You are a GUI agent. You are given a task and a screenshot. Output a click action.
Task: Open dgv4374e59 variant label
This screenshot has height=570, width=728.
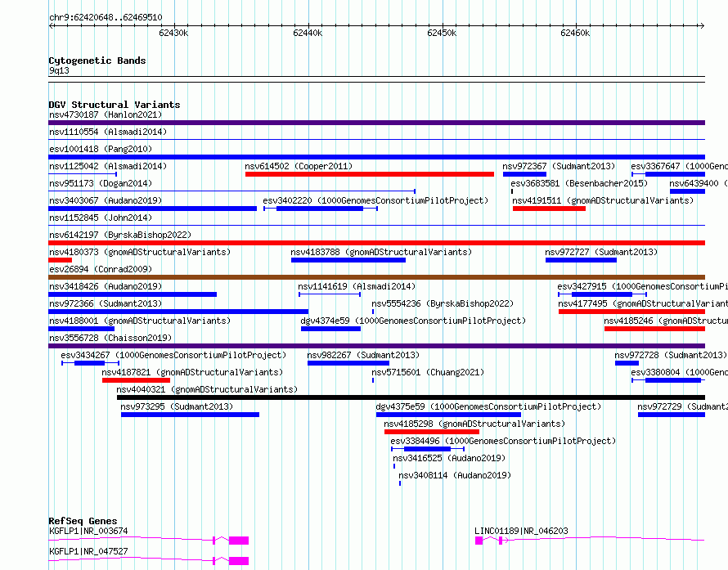pos(413,321)
